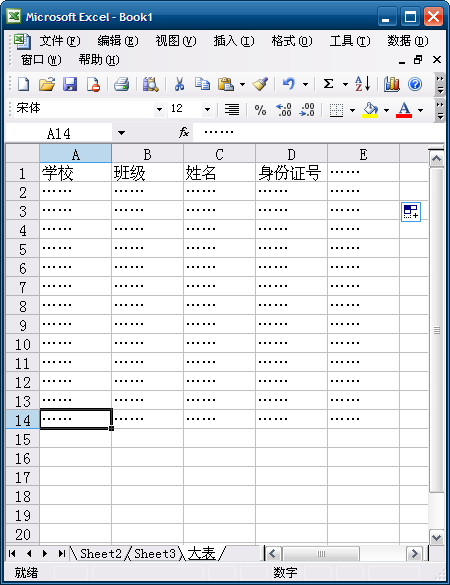Expand the font name dropdown showing 宋体
Screen dimensions: 450x585
point(159,110)
